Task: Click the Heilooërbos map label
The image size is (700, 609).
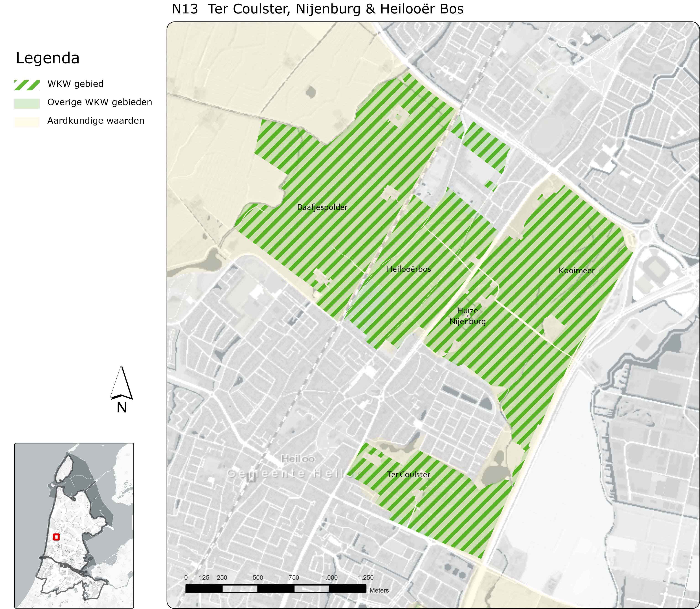Action: 409,269
